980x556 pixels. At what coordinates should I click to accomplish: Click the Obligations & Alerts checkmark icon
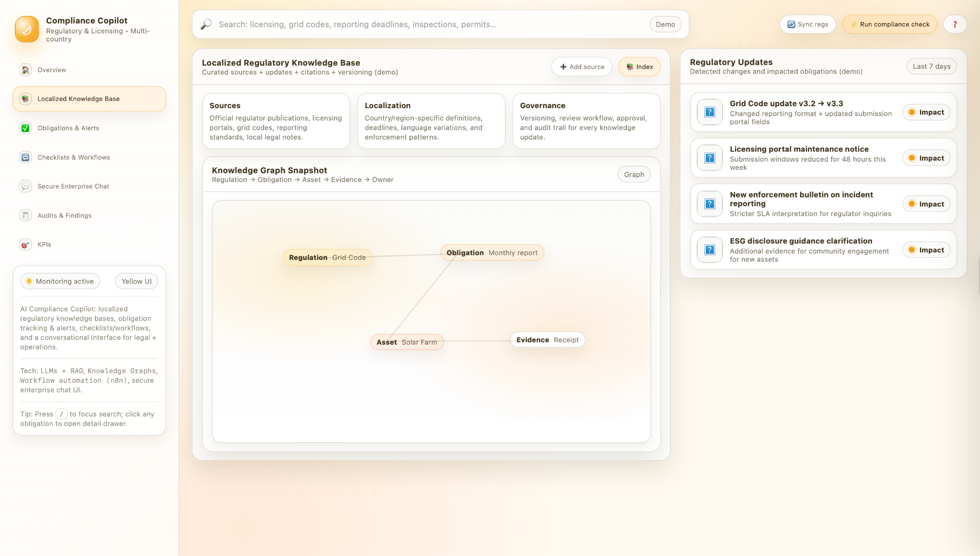coord(25,128)
